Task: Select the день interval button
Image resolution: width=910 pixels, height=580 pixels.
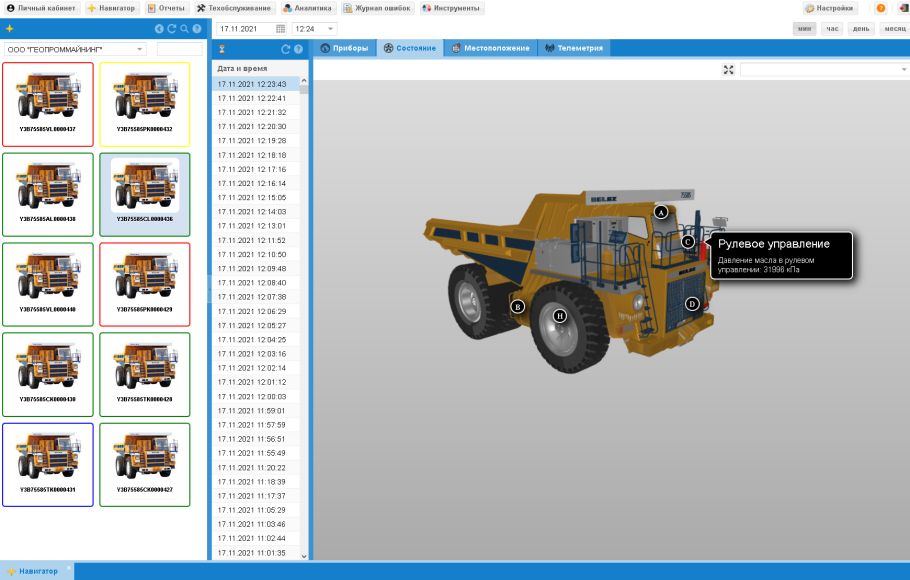Action: point(861,28)
